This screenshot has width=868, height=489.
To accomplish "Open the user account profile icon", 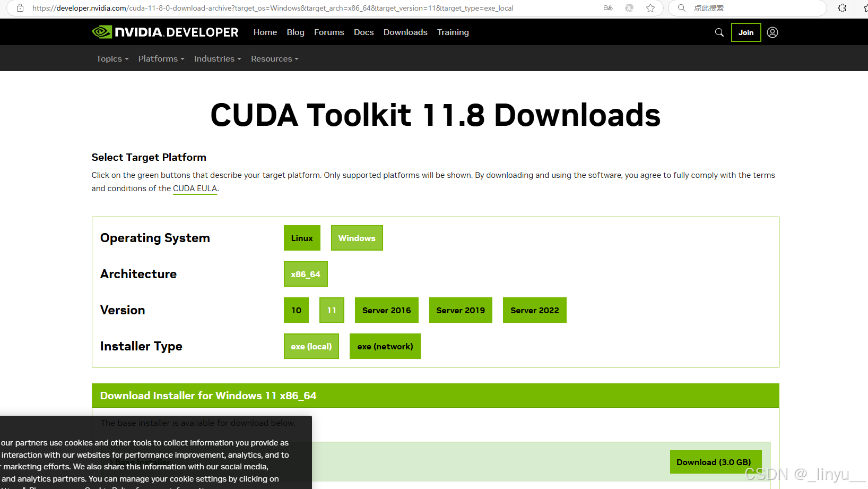I will 772,32.
